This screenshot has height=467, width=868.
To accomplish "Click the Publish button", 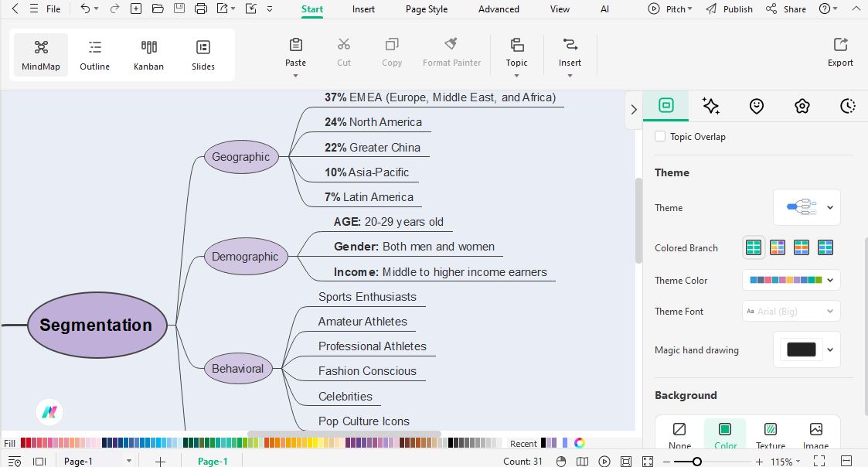I will [x=729, y=9].
